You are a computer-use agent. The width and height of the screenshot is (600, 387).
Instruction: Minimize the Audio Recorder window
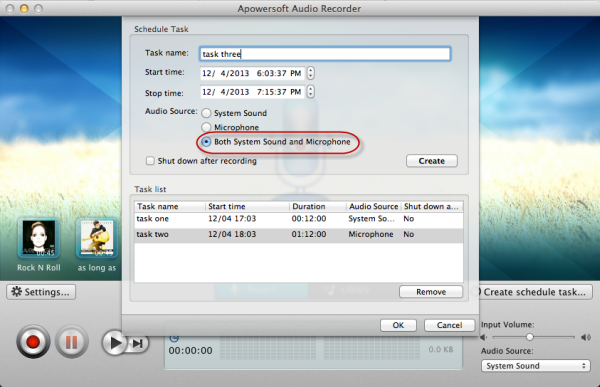click(24, 8)
